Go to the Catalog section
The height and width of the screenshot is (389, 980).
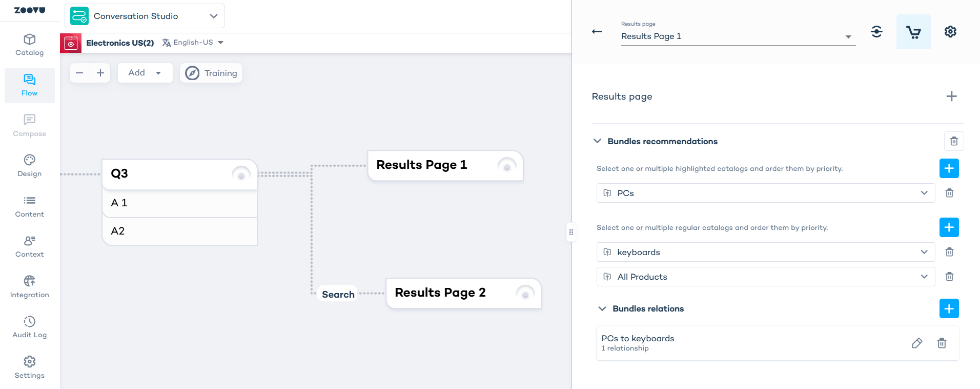pyautogui.click(x=30, y=45)
